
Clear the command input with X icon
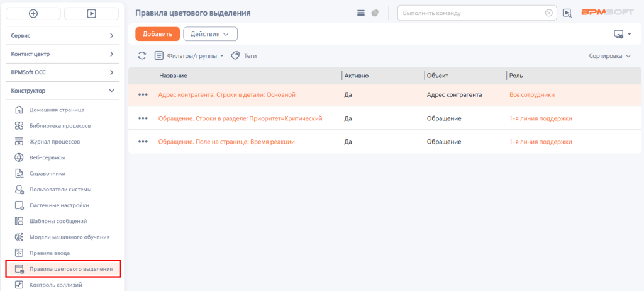(548, 13)
